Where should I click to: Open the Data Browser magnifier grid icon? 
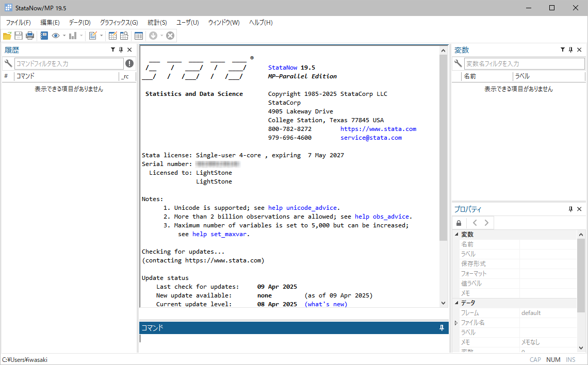click(124, 36)
